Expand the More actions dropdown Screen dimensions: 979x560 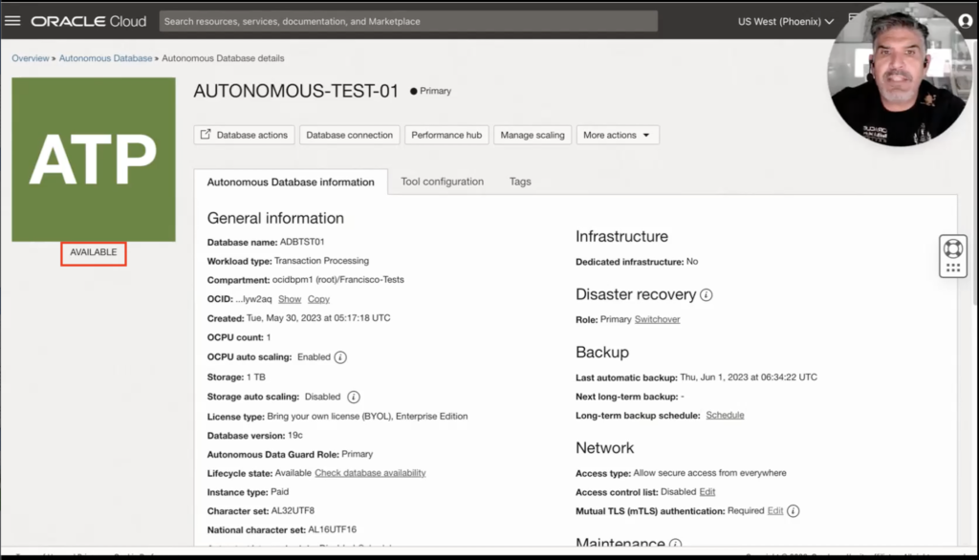pyautogui.click(x=617, y=135)
